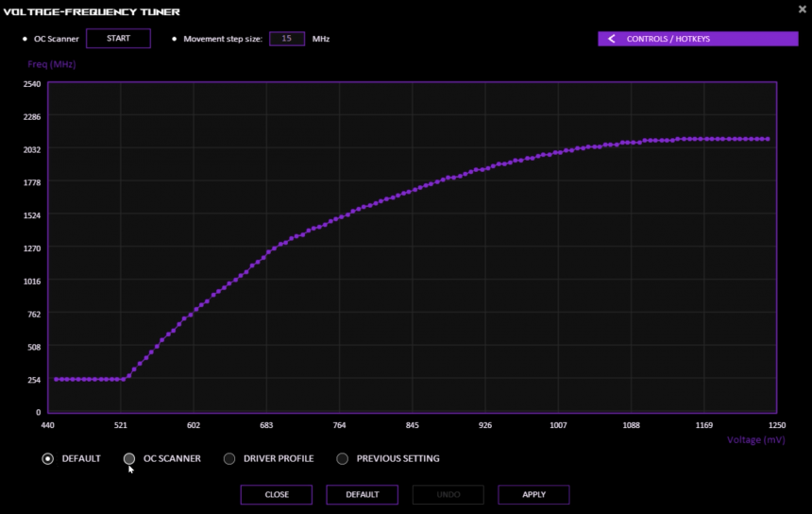Select the last curve point on the right
812x514 pixels.
click(x=768, y=139)
